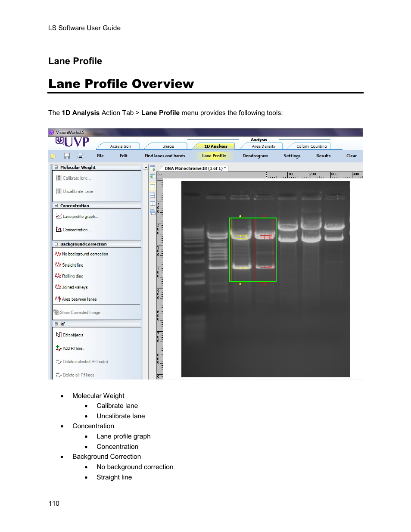Select the DNA Monochrome.tif document tab
Viewport: 411px width, 532px height.
click(195, 168)
